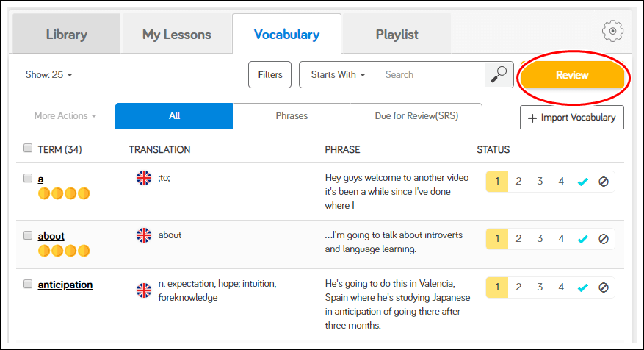Check the select-all TERM checkbox
The height and width of the screenshot is (350, 644).
click(x=28, y=149)
